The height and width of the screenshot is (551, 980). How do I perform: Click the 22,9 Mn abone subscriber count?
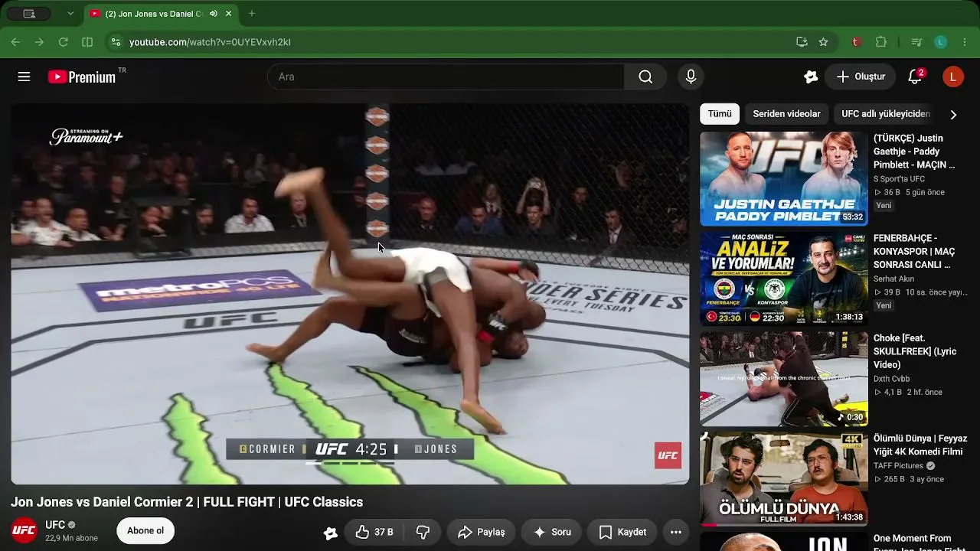(x=71, y=538)
